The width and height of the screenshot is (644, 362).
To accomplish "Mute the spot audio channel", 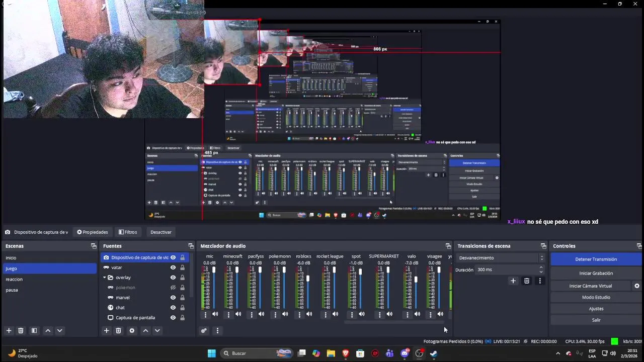I will coord(361,314).
